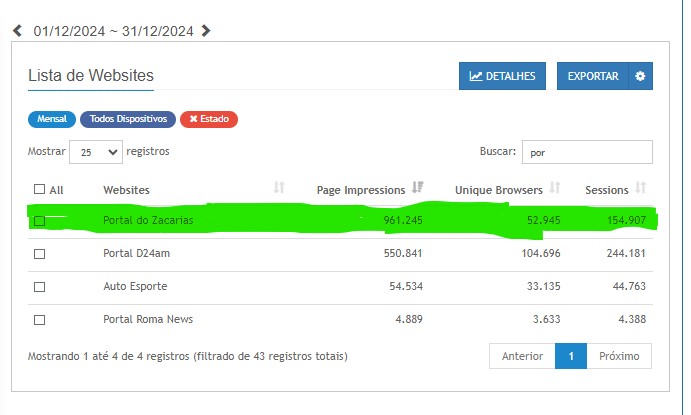Open the Detalhes chart button
Viewport: 691px width, 415px height.
click(502, 76)
